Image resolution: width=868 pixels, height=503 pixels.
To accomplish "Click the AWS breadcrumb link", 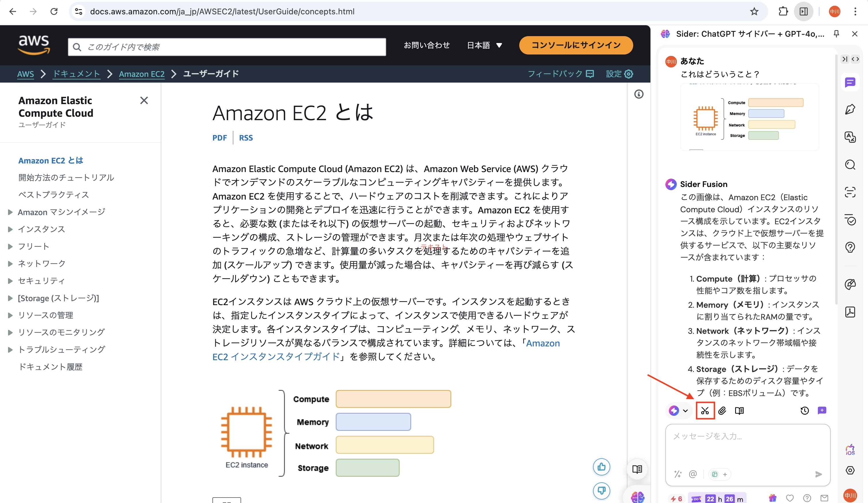I will [x=26, y=74].
